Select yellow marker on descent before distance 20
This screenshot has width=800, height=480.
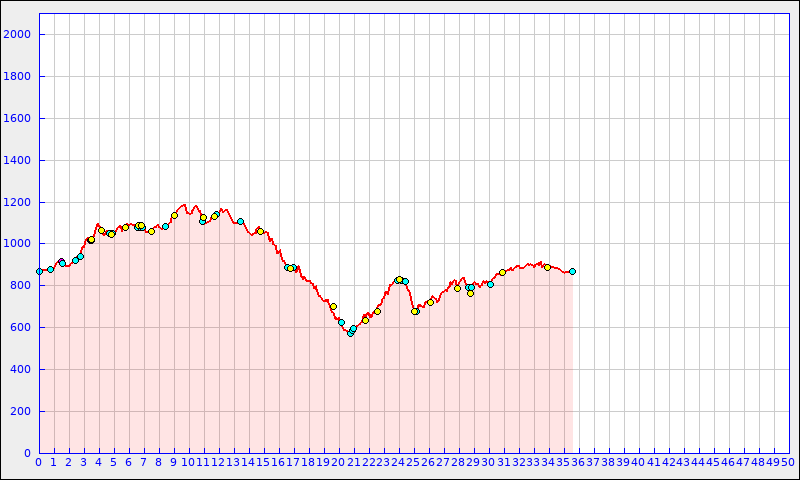[x=333, y=306]
